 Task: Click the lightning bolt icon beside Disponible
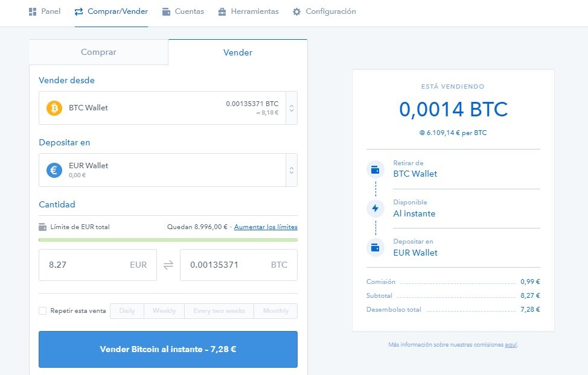[375, 209]
